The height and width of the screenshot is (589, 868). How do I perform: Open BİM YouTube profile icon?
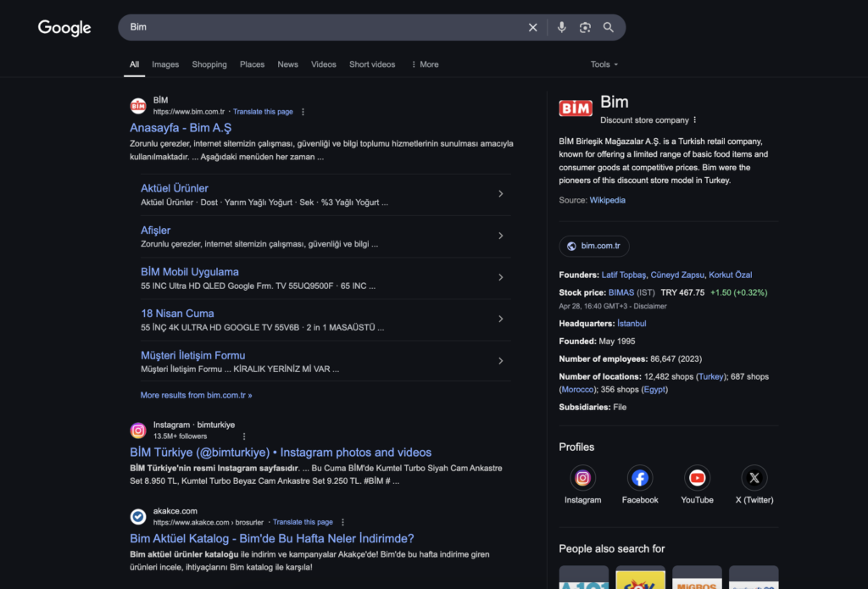pyautogui.click(x=697, y=478)
